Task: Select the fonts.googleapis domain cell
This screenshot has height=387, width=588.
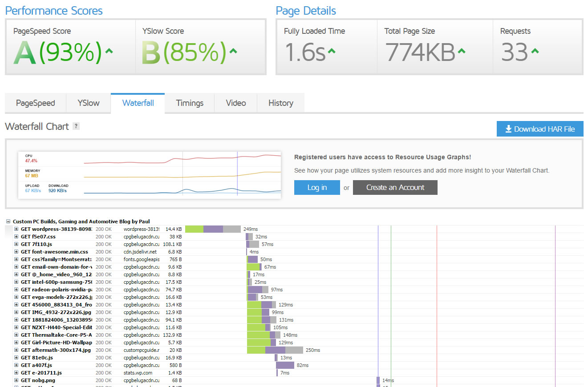Action: (x=142, y=259)
